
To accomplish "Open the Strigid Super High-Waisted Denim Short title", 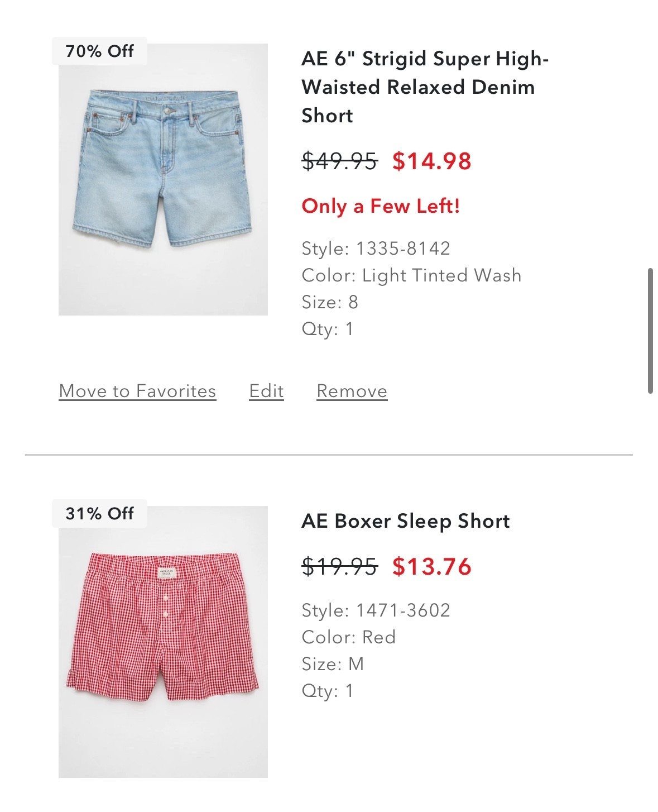I will point(425,87).
